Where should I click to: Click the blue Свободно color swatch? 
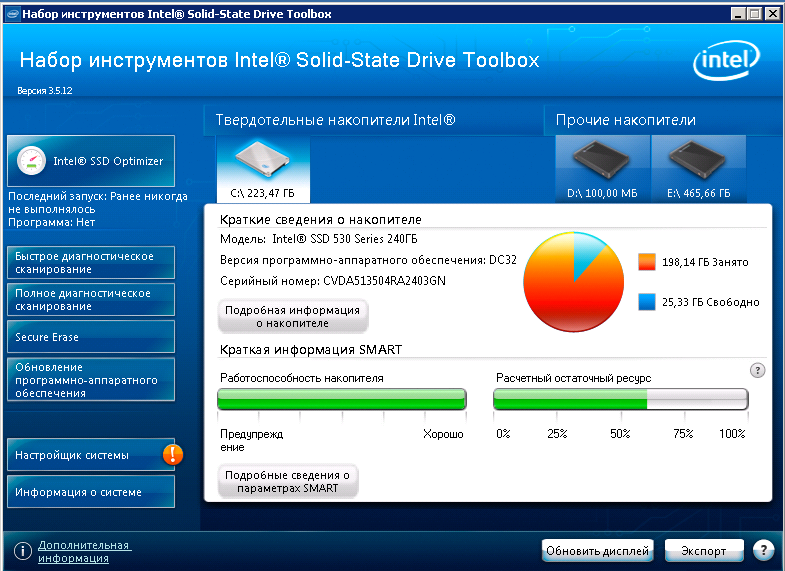[647, 302]
